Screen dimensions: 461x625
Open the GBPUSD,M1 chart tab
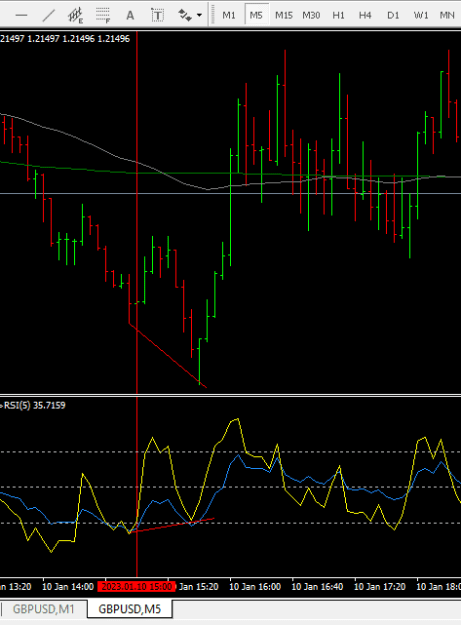(x=43, y=609)
